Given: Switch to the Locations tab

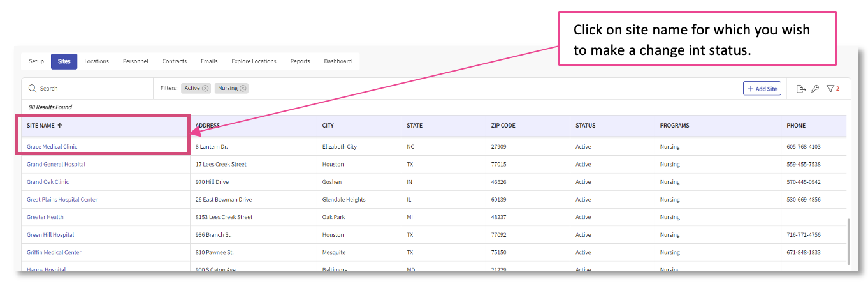Looking at the screenshot, I should [x=96, y=61].
